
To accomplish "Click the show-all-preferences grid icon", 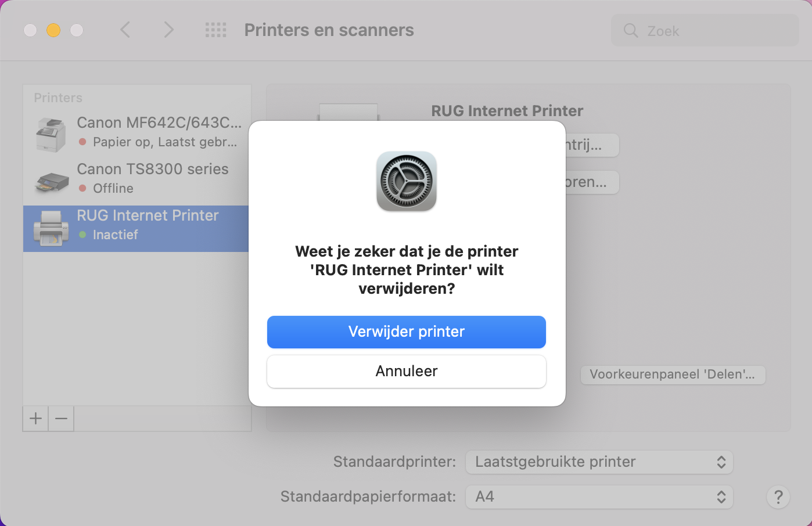I will tap(215, 30).
